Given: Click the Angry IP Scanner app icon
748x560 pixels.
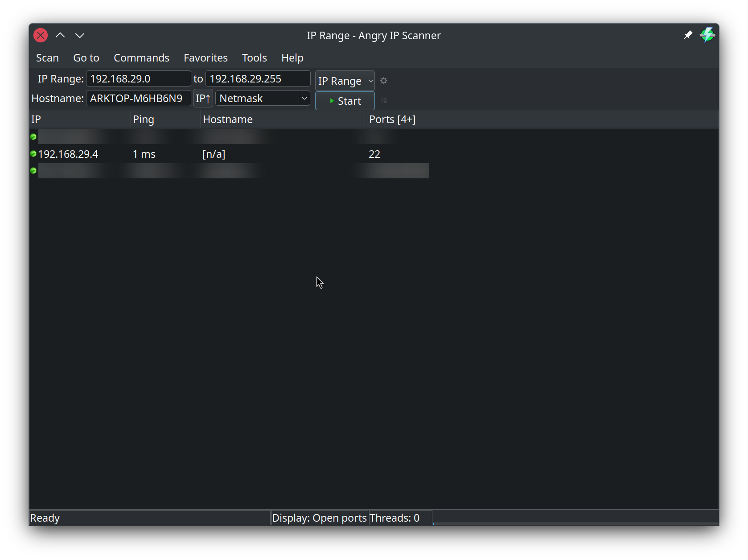Looking at the screenshot, I should coord(707,35).
